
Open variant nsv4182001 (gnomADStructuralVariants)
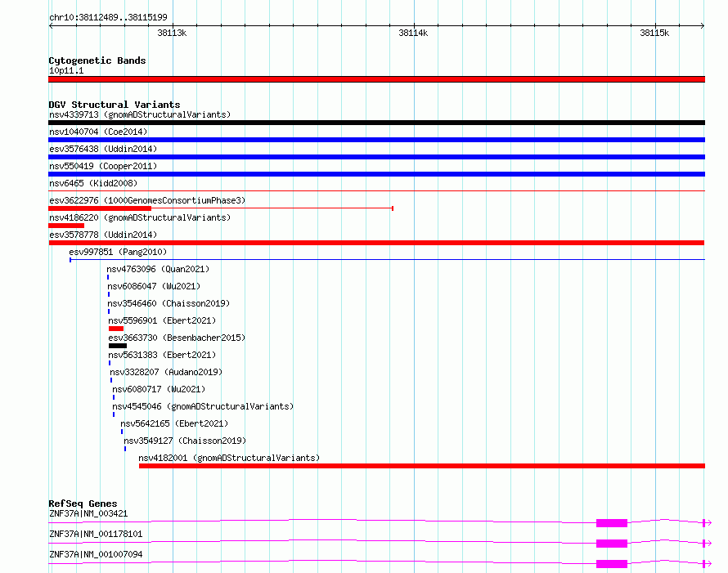tap(229, 458)
